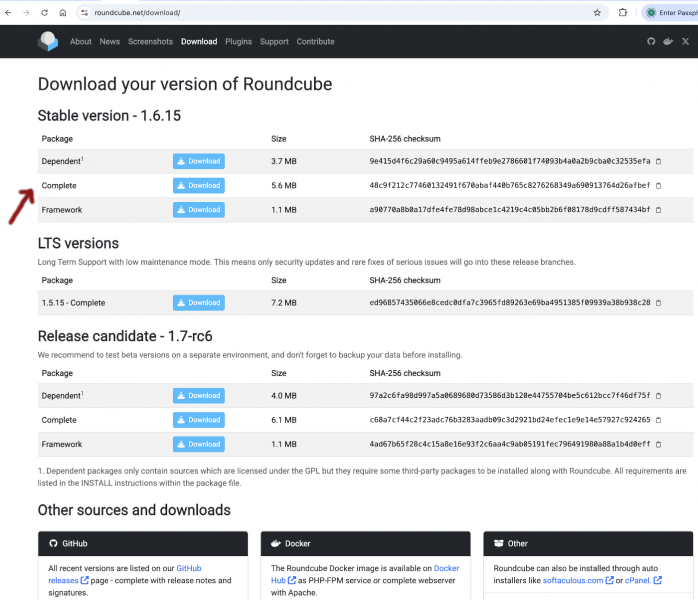Copy checksum for stable Dependent package
The image size is (698, 600).
click(x=658, y=161)
